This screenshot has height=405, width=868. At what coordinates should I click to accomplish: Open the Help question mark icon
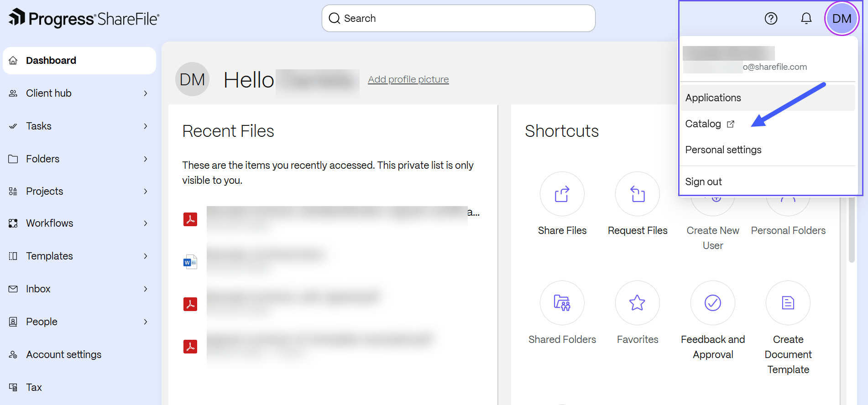[771, 18]
